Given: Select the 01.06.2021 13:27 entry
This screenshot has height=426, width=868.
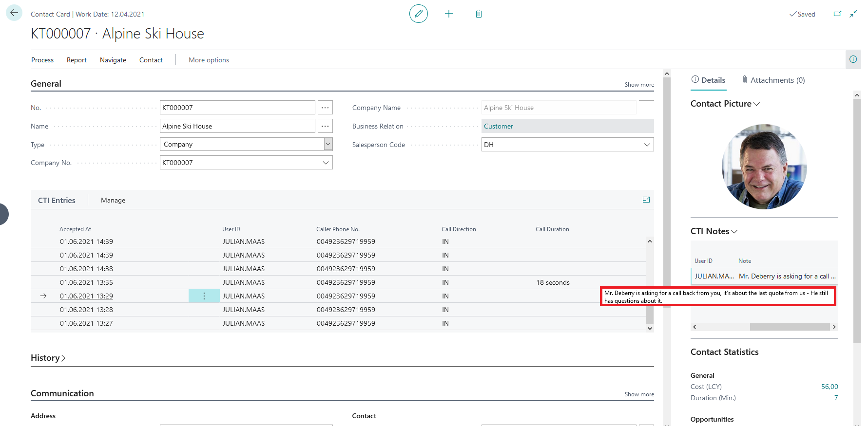Looking at the screenshot, I should (86, 323).
